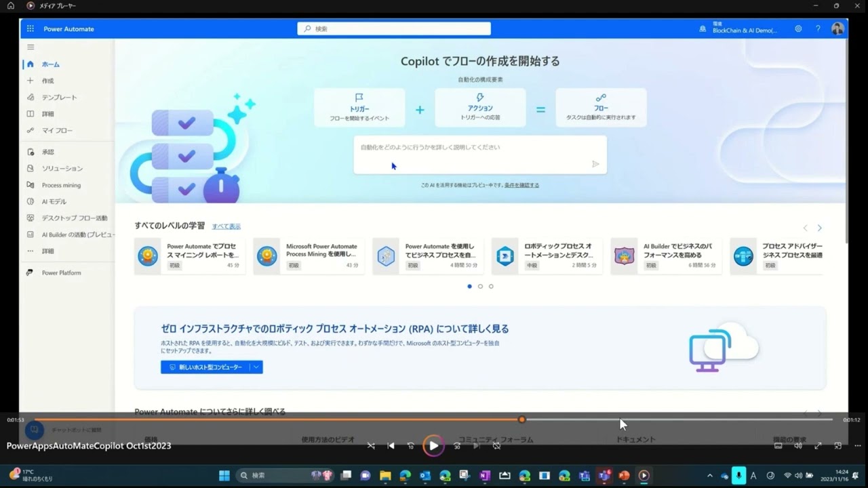The image size is (868, 488).
Task: Collapse the sidebar with the hamburger icon
Action: (x=31, y=47)
